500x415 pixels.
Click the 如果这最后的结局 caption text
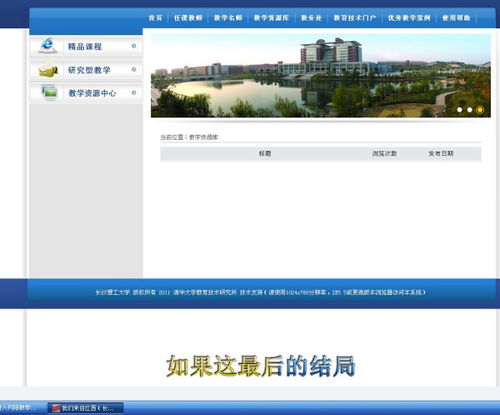pos(261,366)
